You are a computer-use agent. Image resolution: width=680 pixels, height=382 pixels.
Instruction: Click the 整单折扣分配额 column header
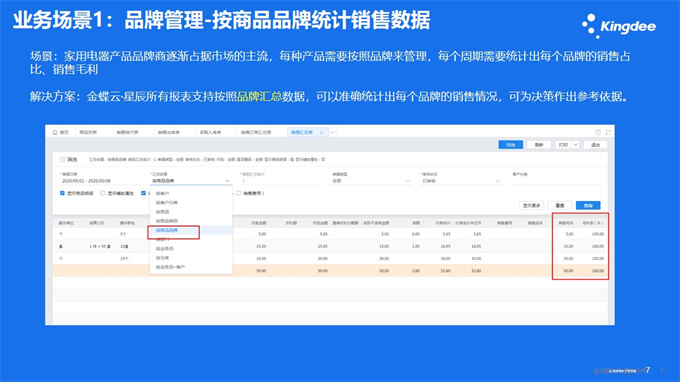345,223
